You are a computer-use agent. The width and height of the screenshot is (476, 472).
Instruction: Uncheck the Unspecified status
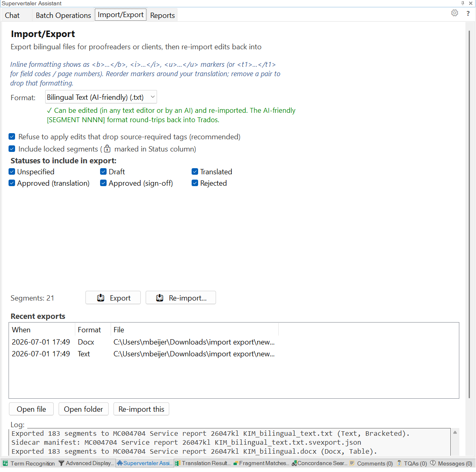(x=12, y=171)
